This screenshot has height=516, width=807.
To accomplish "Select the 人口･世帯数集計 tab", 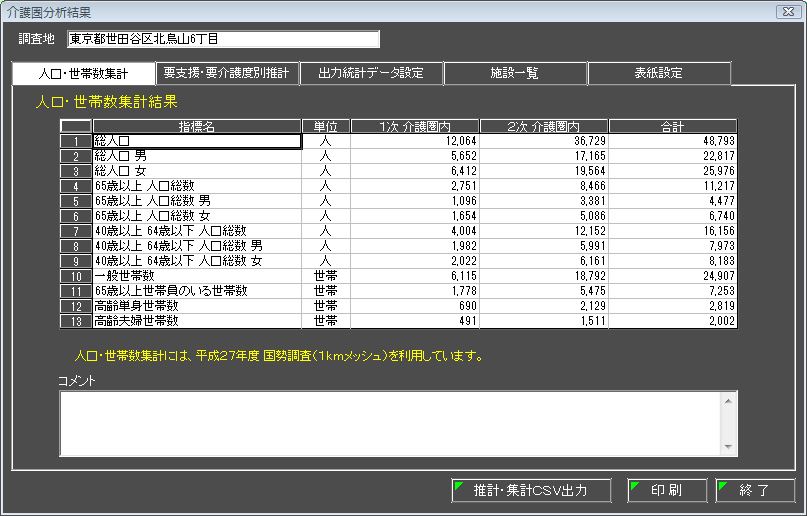I will [83, 73].
